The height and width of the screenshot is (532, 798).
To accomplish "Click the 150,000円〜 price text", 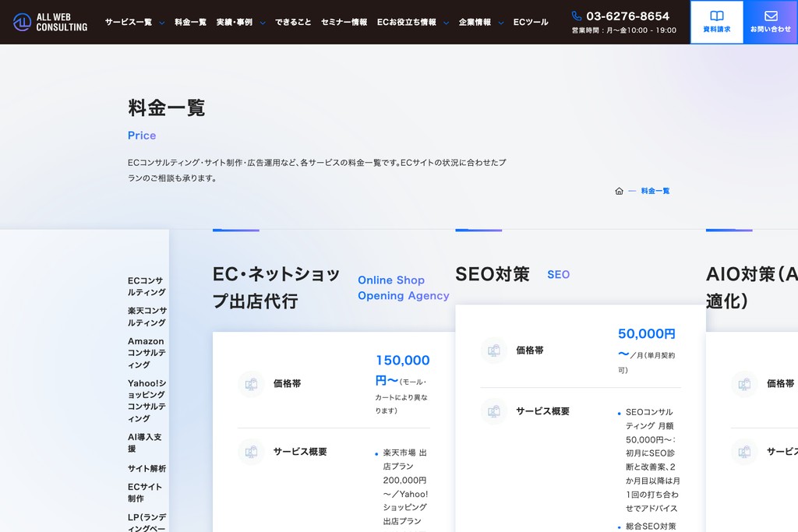I will pyautogui.click(x=403, y=370).
